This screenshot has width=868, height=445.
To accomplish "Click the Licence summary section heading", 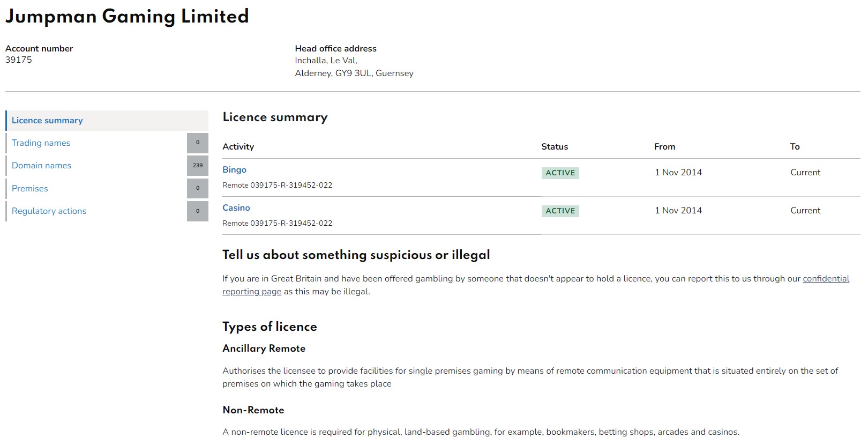I will (x=275, y=117).
